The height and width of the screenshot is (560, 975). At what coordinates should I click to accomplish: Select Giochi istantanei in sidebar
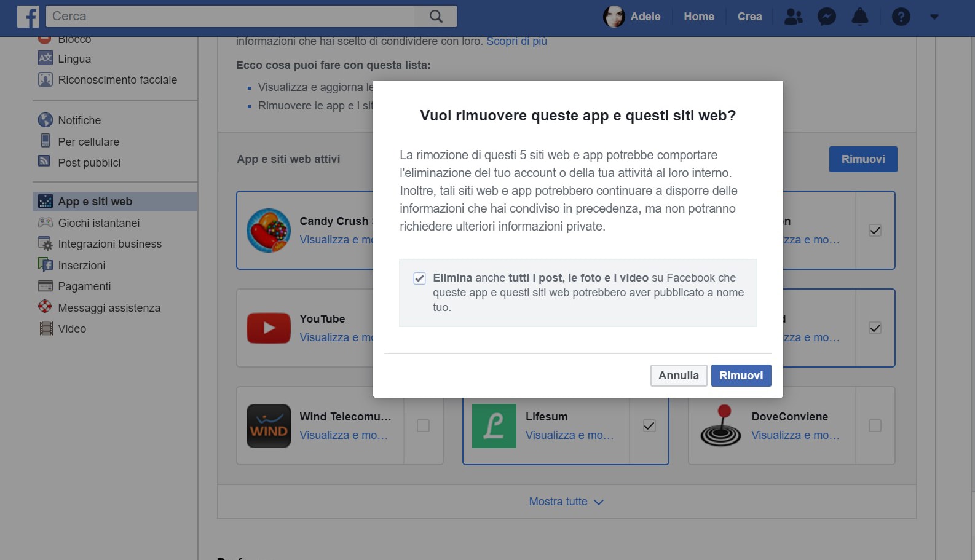[x=98, y=223]
